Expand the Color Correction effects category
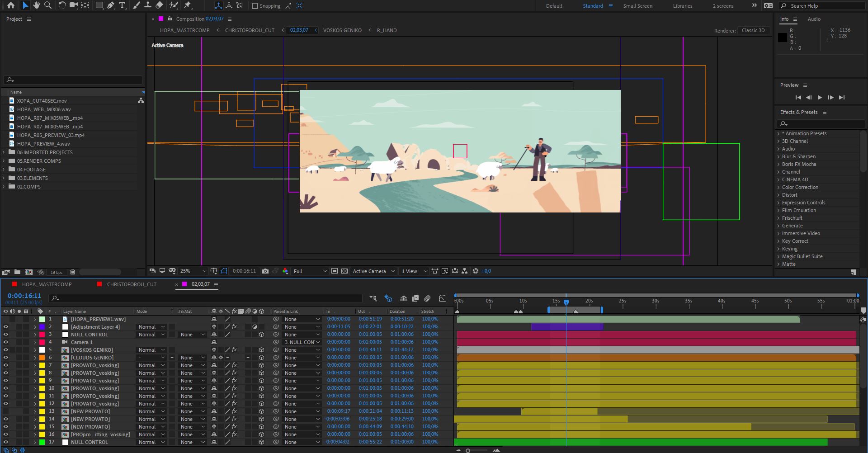The width and height of the screenshot is (868, 453). [778, 187]
